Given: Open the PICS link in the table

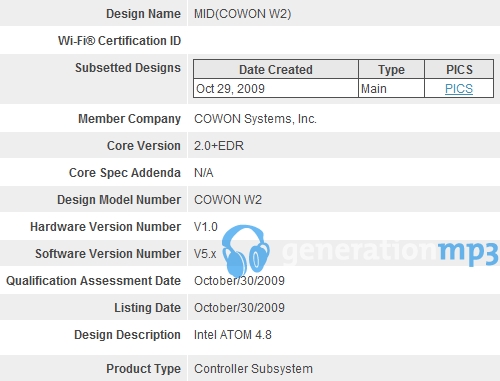Looking at the screenshot, I should click(x=459, y=89).
